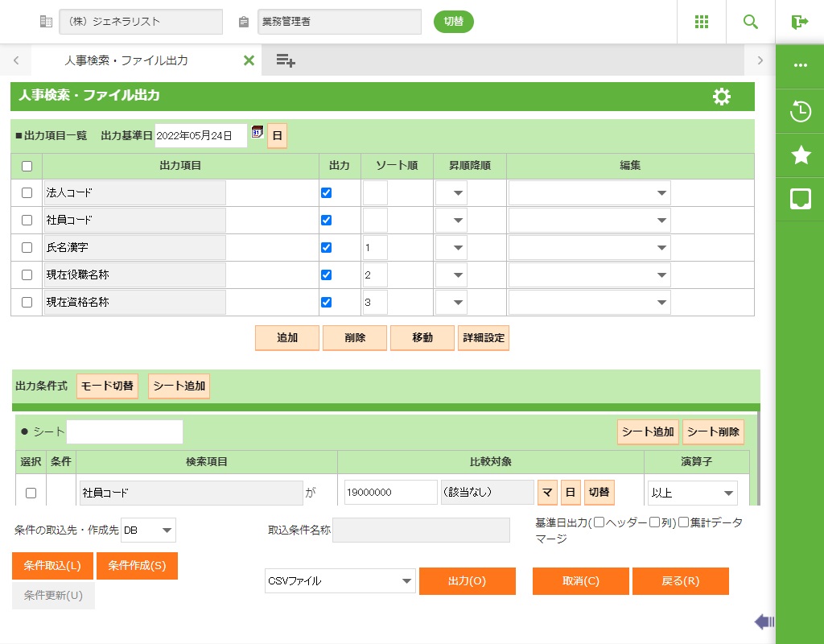Open the history clock icon in sidebar
Screen dimensions: 824x644
pyautogui.click(x=800, y=111)
